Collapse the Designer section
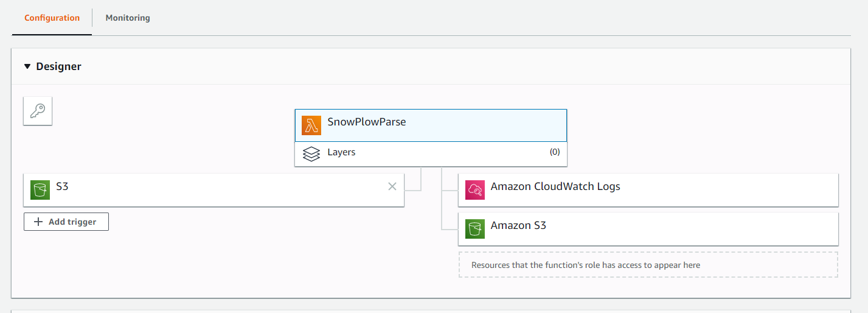This screenshot has height=313, width=868. tap(27, 66)
